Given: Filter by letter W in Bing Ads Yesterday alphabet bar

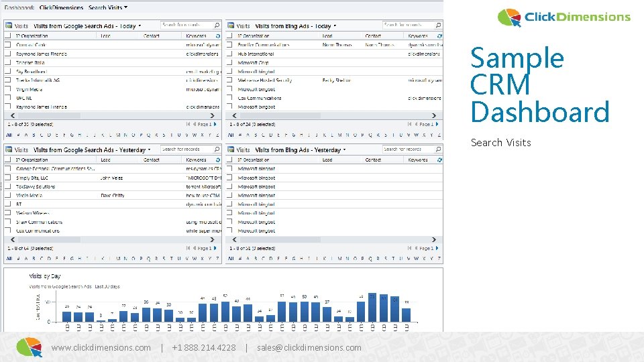Looking at the screenshot, I should click(x=417, y=259).
